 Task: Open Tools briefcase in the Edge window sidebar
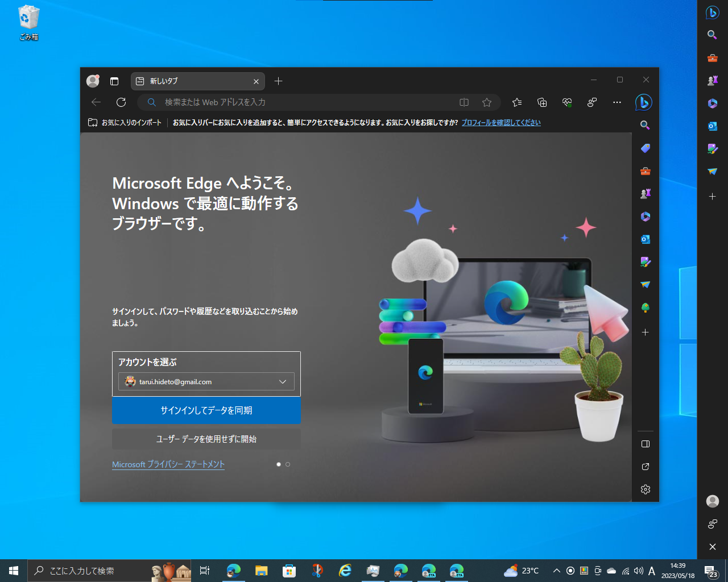click(x=645, y=171)
